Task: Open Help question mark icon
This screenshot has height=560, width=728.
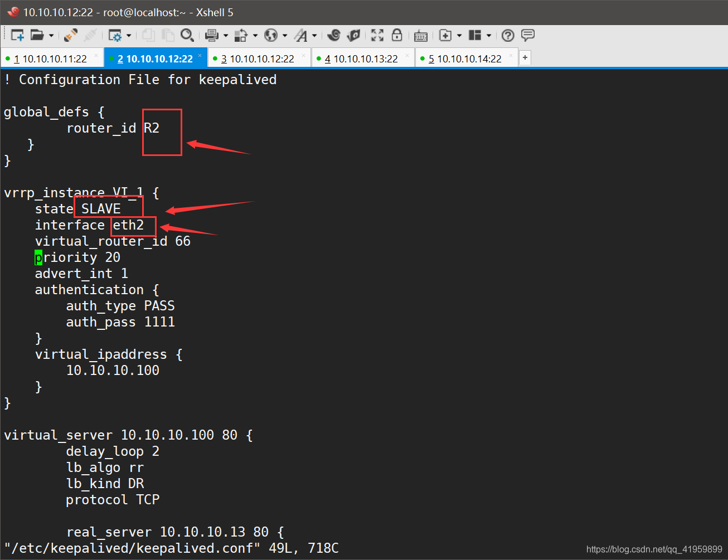Action: coord(508,35)
